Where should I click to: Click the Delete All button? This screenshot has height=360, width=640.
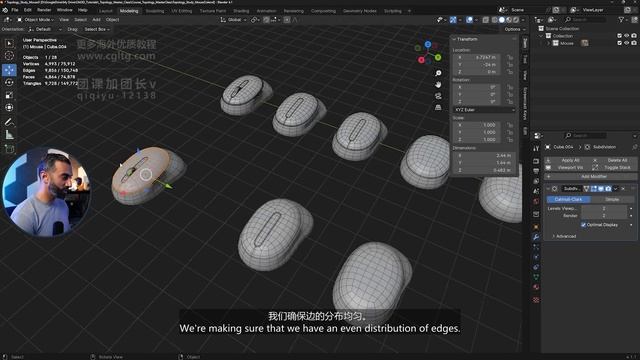click(613, 160)
